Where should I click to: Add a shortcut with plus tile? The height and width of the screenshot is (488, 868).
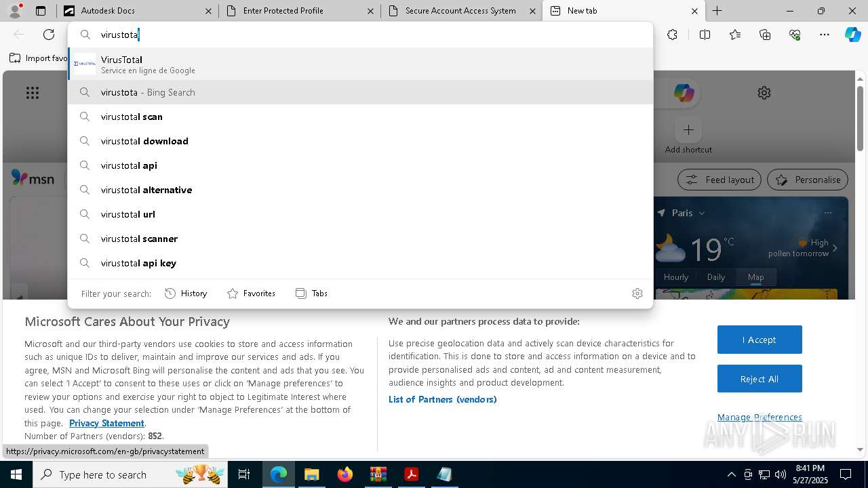click(688, 129)
